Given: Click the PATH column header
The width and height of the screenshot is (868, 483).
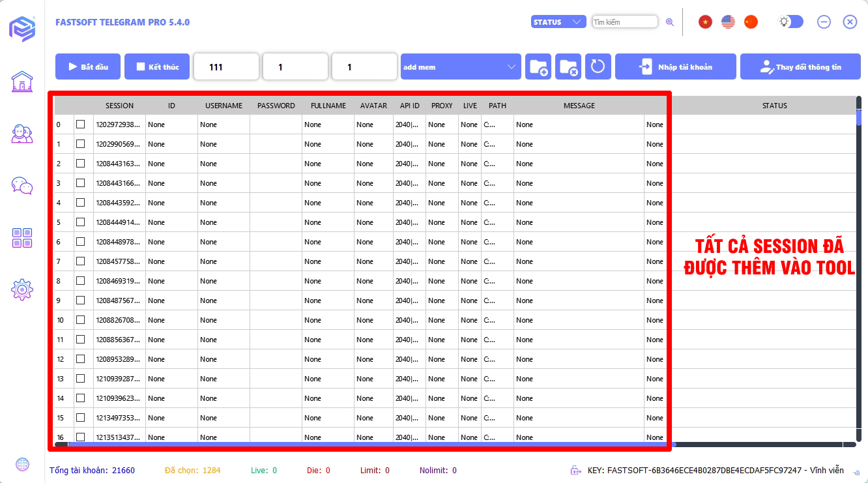Looking at the screenshot, I should click(x=497, y=106).
